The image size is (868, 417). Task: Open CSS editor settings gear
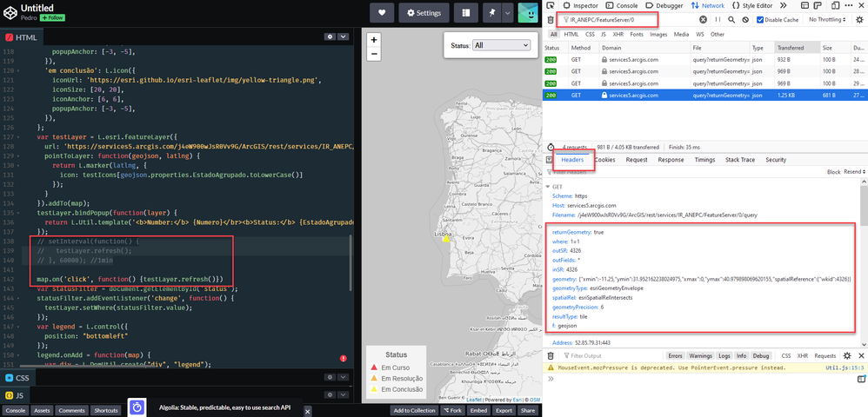pos(330,377)
